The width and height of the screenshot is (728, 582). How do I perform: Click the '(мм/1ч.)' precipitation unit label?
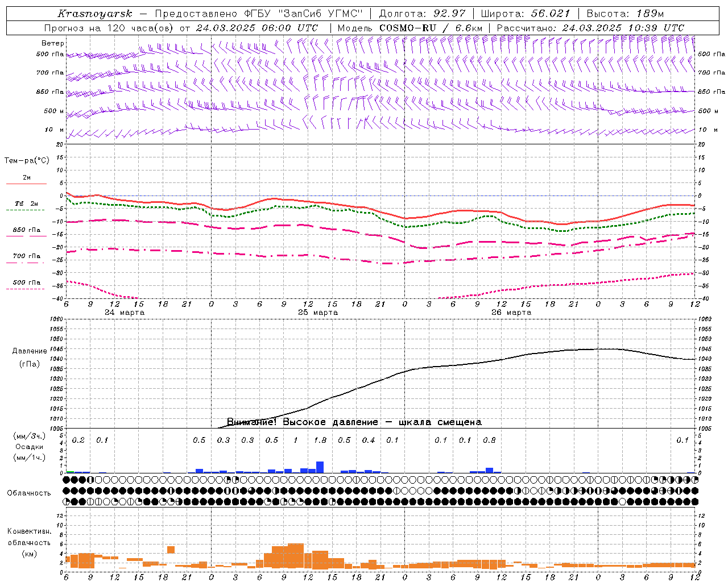29,457
